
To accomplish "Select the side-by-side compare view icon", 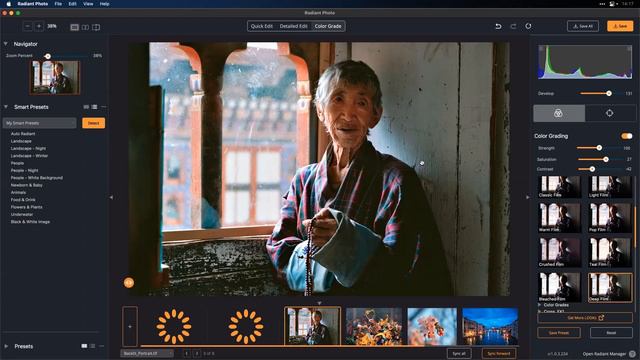I will (85, 27).
